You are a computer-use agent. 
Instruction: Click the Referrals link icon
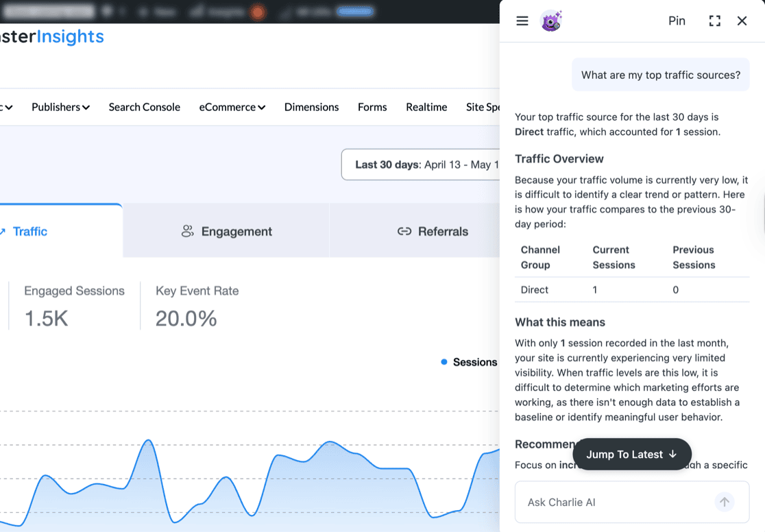click(x=404, y=231)
